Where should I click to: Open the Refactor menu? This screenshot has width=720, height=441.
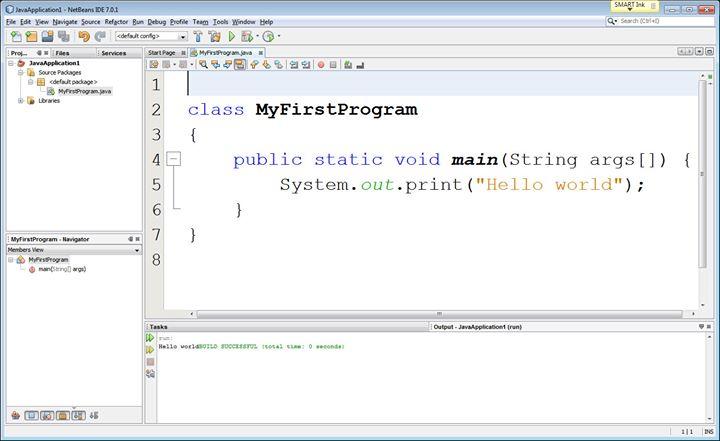tap(116, 22)
